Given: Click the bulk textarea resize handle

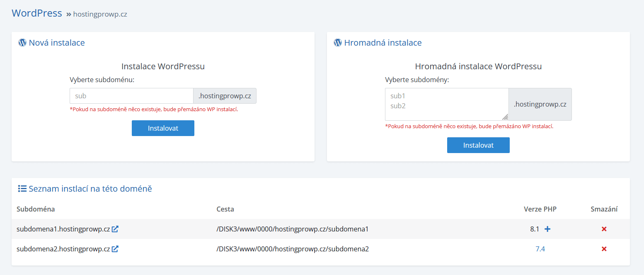Looking at the screenshot, I should tap(505, 117).
